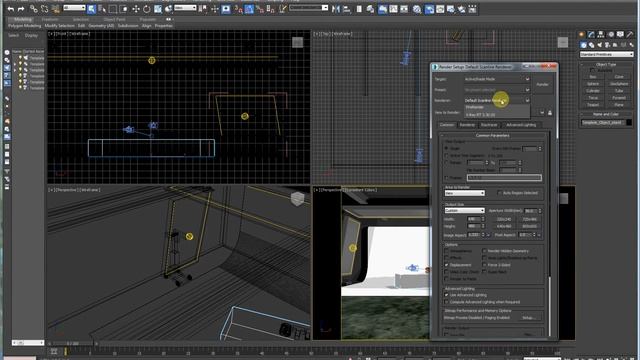
Task: Activate the Select and Scale tool
Action: tap(158, 9)
